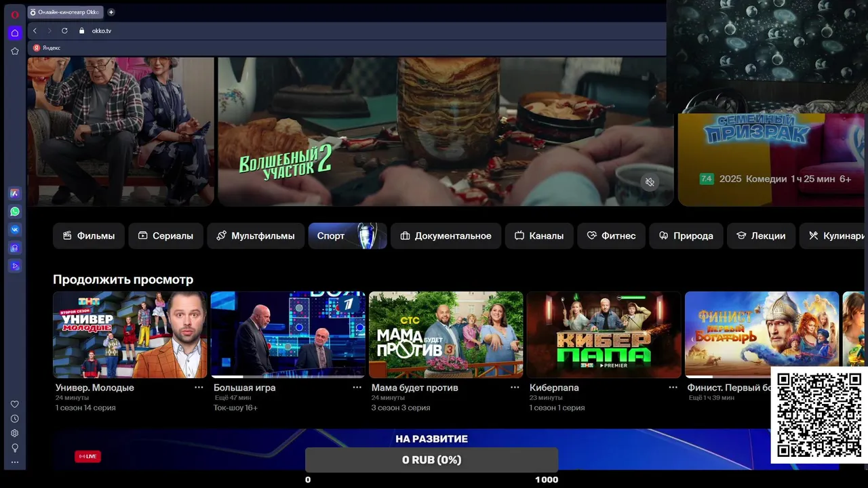Resume the Большая игра thumbnail

click(x=288, y=335)
